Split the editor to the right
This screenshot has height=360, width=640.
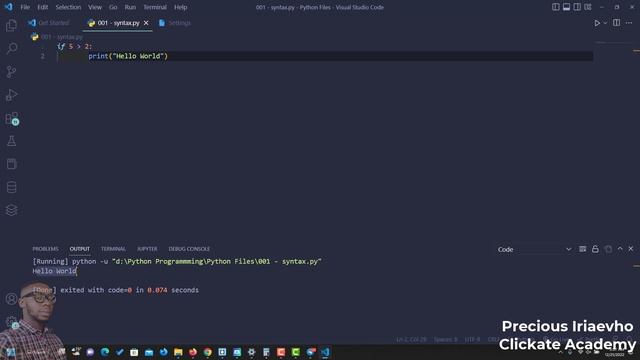pos(616,23)
